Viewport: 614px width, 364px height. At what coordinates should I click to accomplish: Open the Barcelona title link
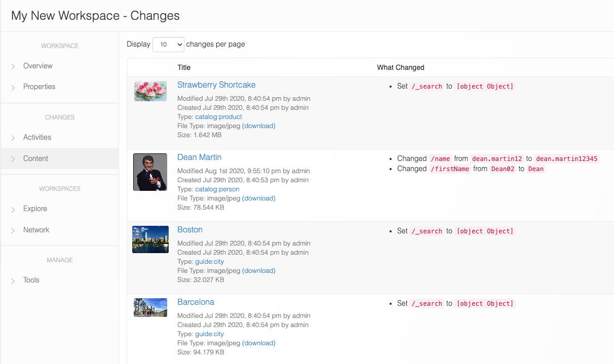coord(196,302)
